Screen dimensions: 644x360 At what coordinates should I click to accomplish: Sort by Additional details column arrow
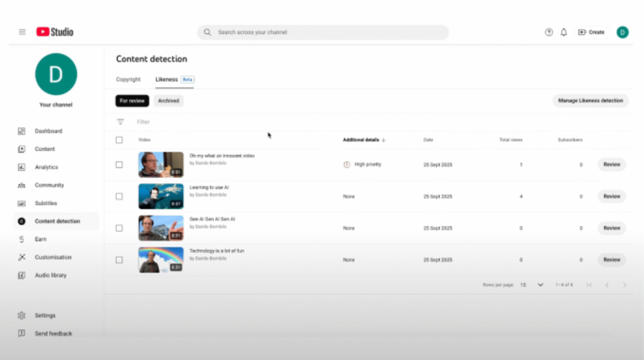[384, 140]
